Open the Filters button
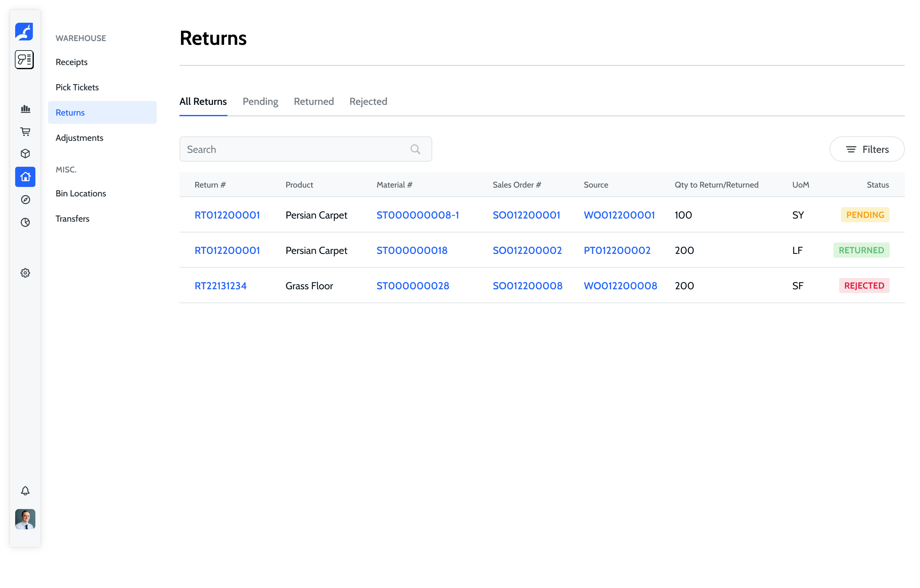This screenshot has width=920, height=588. 867,149
